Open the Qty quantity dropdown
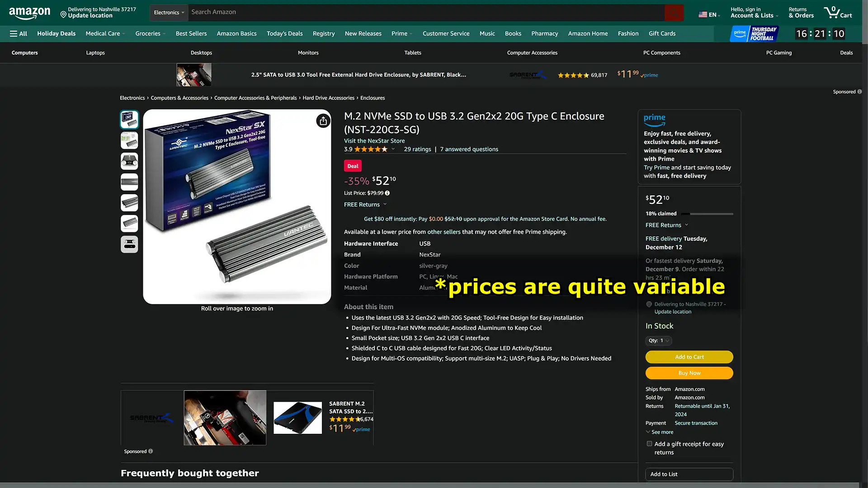The height and width of the screenshot is (488, 868). point(658,341)
